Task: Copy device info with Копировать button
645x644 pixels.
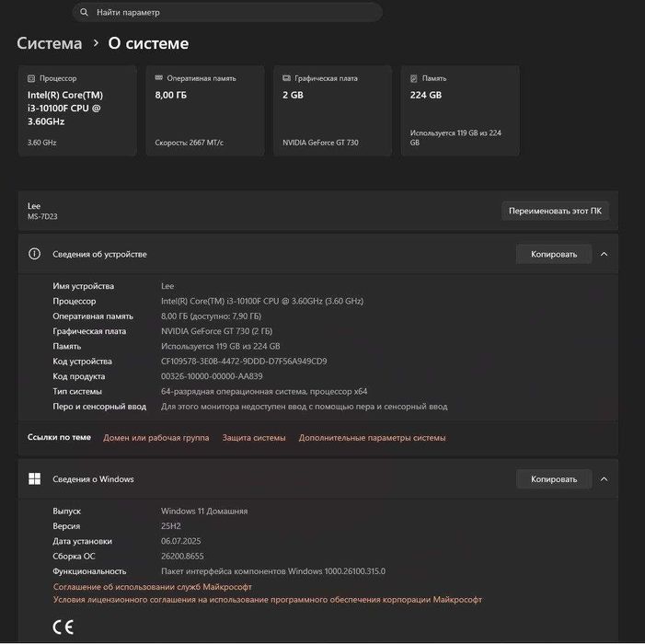Action: [x=554, y=254]
